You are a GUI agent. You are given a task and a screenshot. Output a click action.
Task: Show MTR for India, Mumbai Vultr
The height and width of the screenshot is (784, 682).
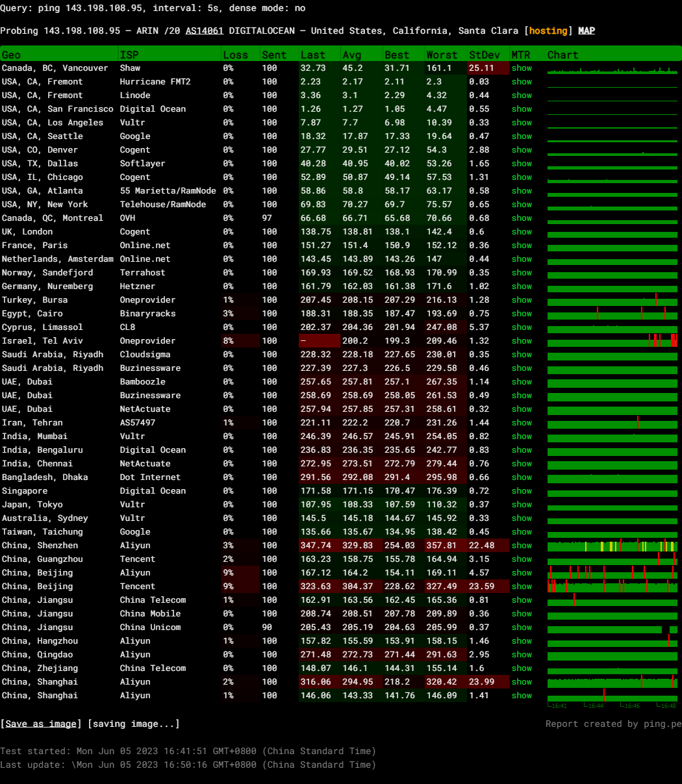coord(522,436)
